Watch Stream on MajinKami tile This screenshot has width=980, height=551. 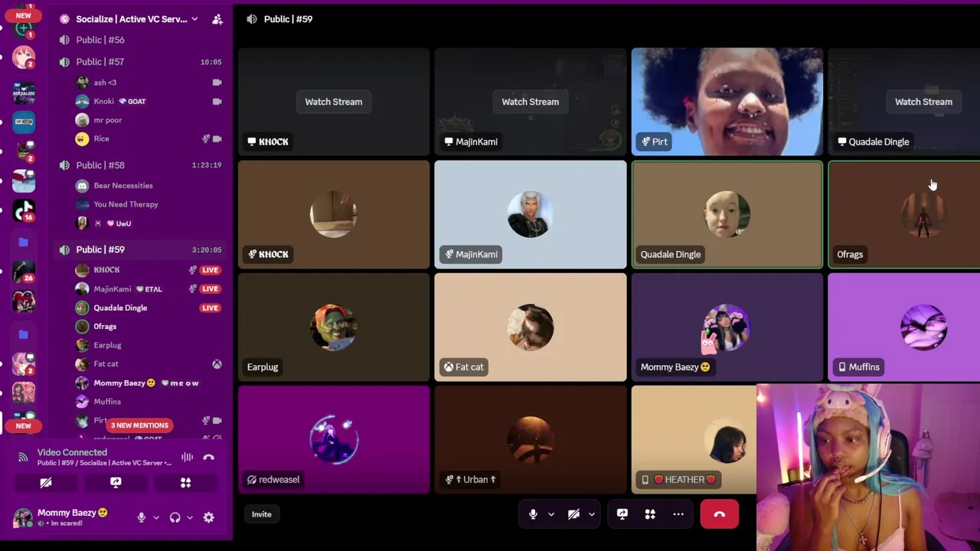[530, 102]
